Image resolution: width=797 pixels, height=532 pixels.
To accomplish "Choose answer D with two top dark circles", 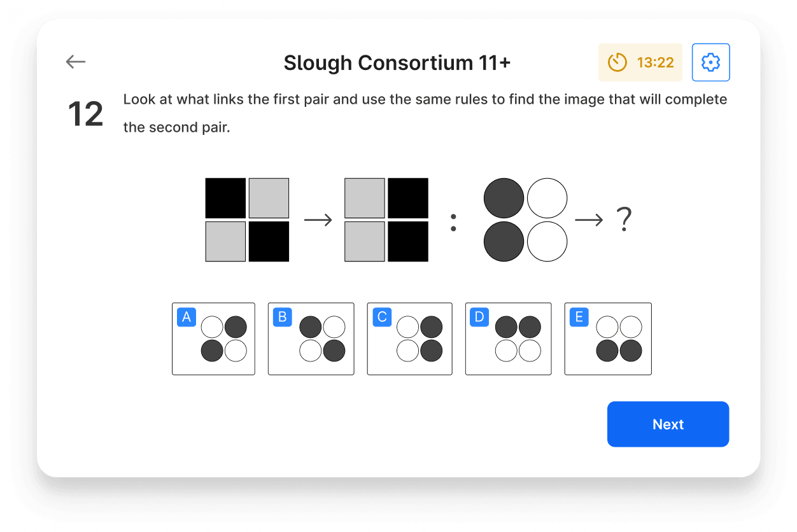I will [x=508, y=339].
